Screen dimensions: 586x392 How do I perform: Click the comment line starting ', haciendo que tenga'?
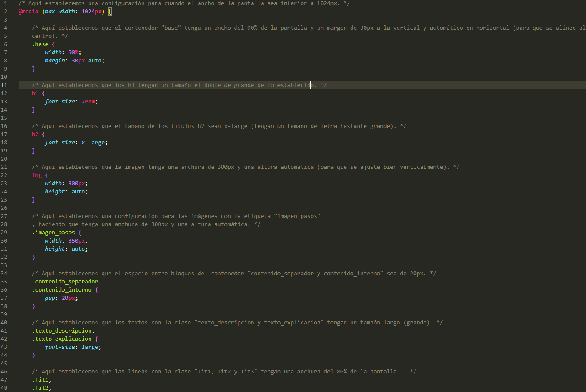(x=146, y=224)
